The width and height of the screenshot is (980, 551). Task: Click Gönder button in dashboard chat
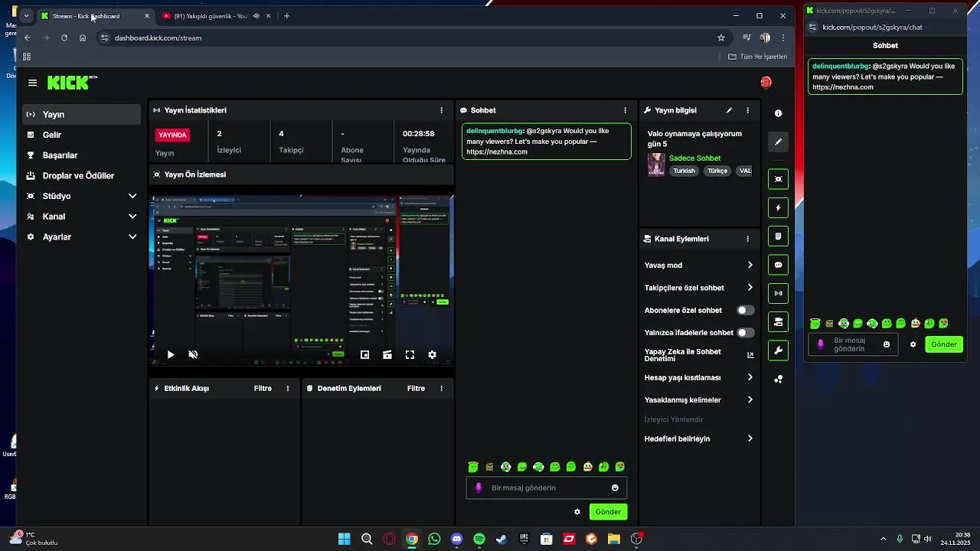(608, 512)
